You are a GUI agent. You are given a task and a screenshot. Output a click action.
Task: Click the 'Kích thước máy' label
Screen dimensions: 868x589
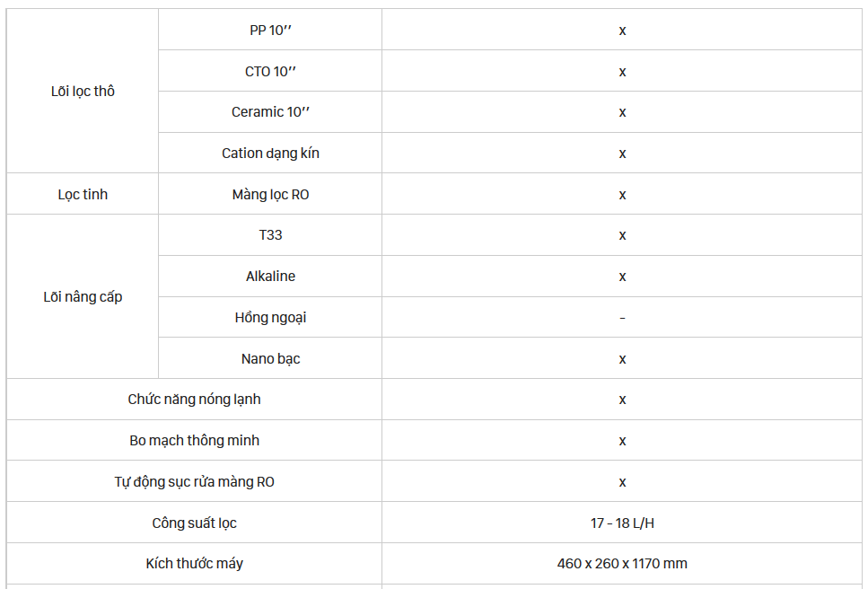194,564
